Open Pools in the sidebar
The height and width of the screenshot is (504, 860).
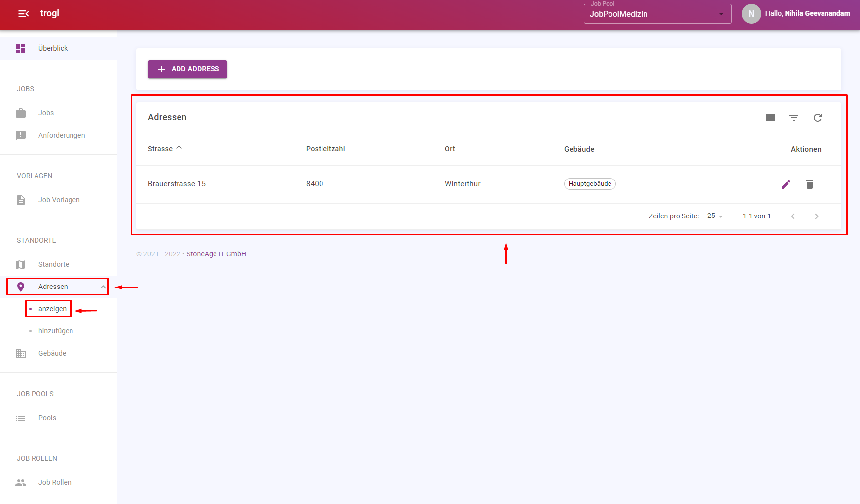click(58, 418)
